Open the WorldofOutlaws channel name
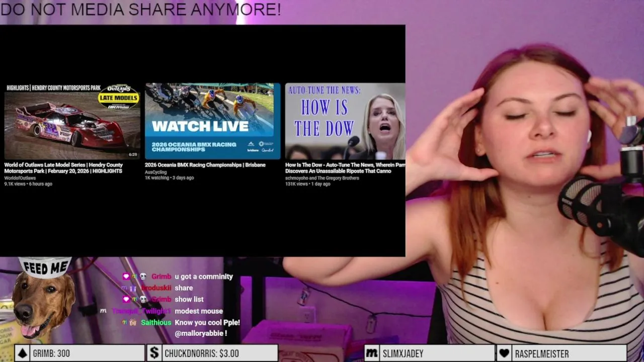 [20, 178]
